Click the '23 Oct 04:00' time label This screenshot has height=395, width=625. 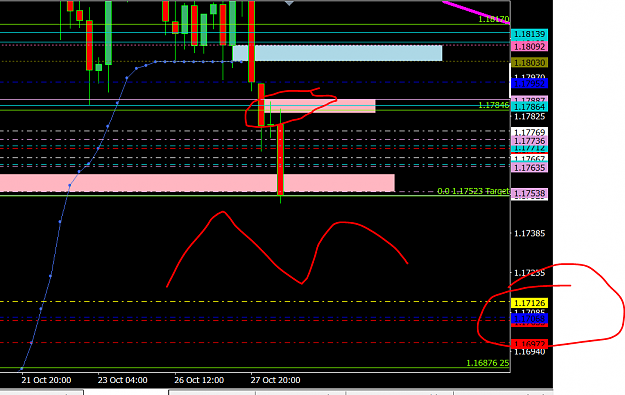tap(123, 380)
